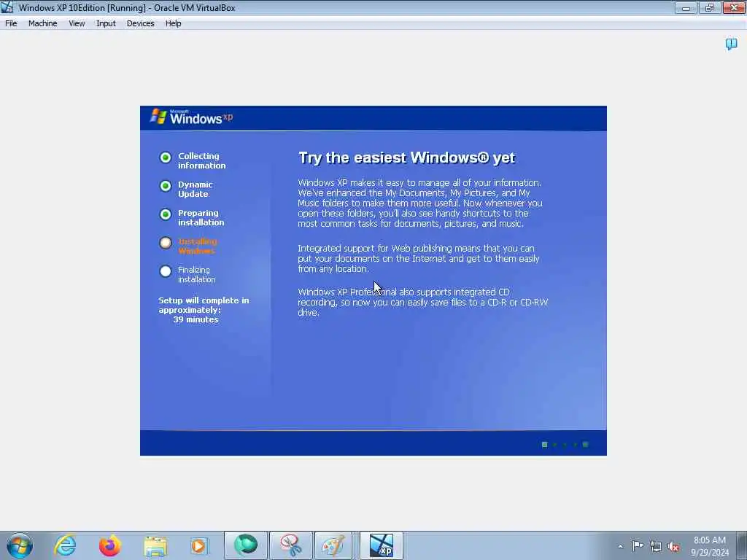This screenshot has width=747, height=560.
Task: Open Windows Explorer from the taskbar
Action: [155, 545]
